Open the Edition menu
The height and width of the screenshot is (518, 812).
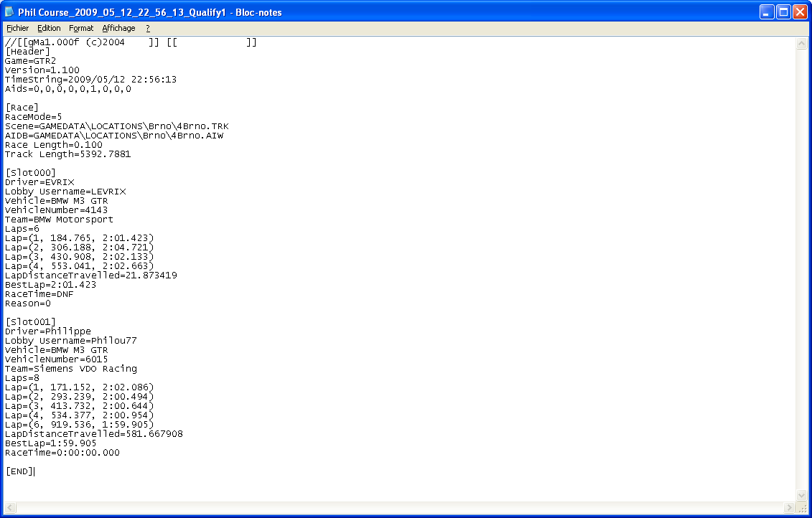(49, 28)
